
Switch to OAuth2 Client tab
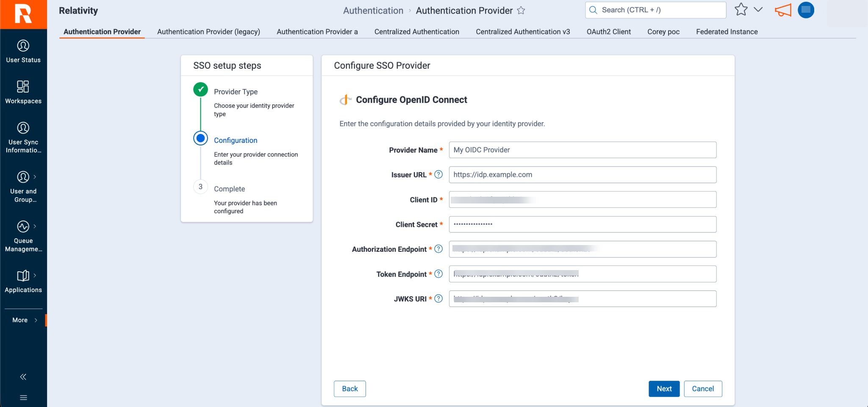pos(609,32)
